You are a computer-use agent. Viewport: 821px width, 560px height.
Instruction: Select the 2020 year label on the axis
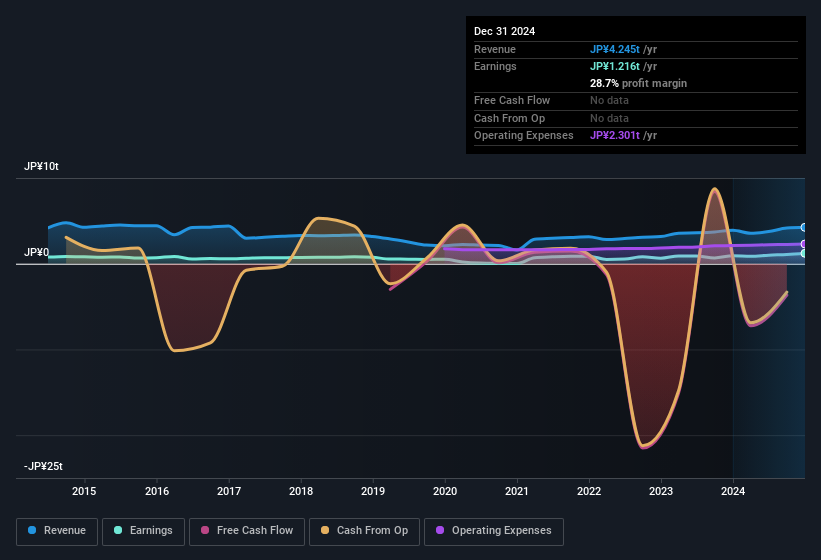coord(445,491)
